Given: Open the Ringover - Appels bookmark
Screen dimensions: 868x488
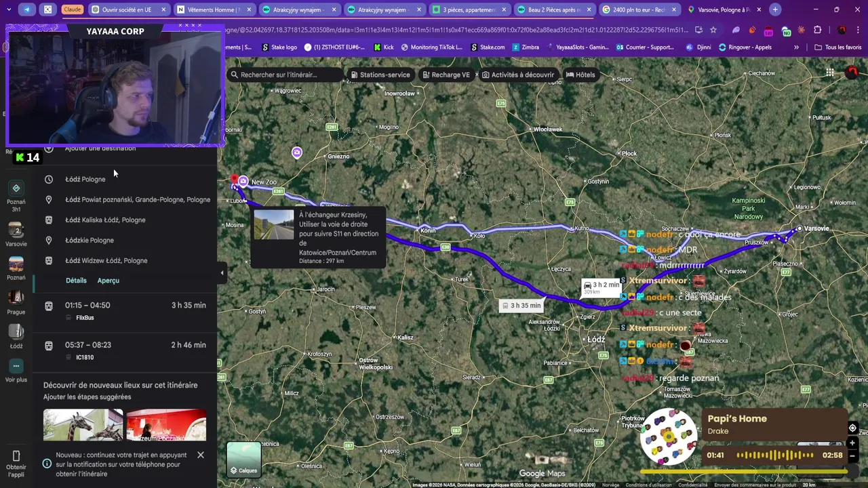Looking at the screenshot, I should (745, 47).
